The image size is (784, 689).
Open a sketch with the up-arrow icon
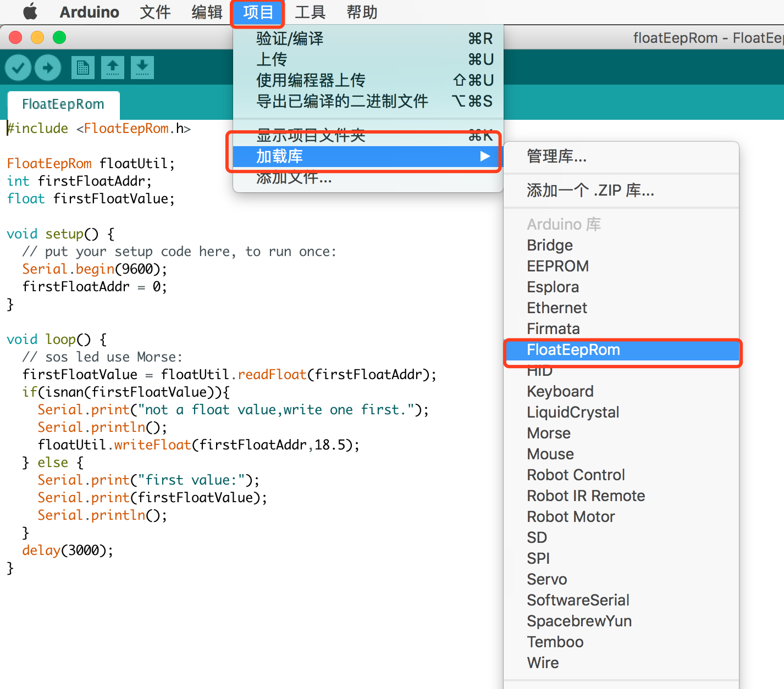point(113,68)
